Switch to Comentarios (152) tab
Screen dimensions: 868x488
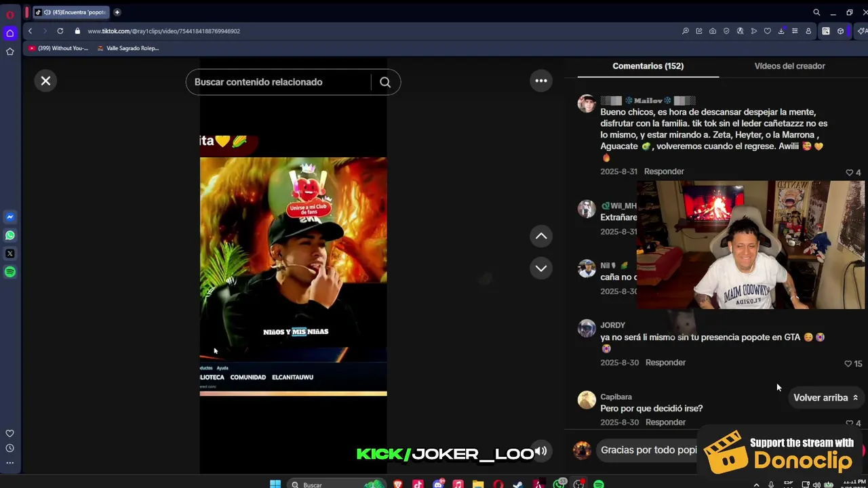click(x=648, y=66)
